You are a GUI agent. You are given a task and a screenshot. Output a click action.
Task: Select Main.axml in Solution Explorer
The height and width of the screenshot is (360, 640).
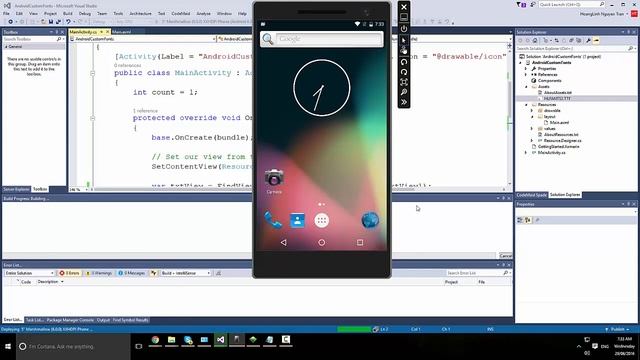(x=559, y=122)
